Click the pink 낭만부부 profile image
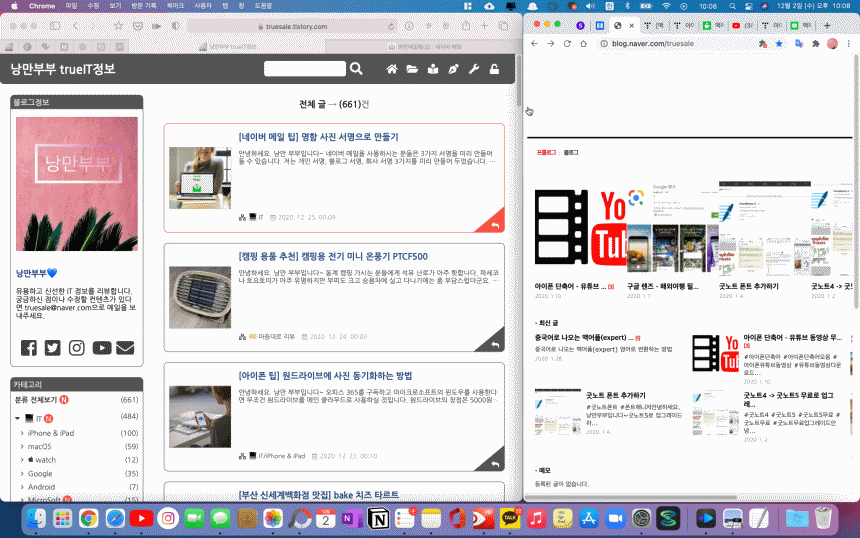 pos(77,184)
